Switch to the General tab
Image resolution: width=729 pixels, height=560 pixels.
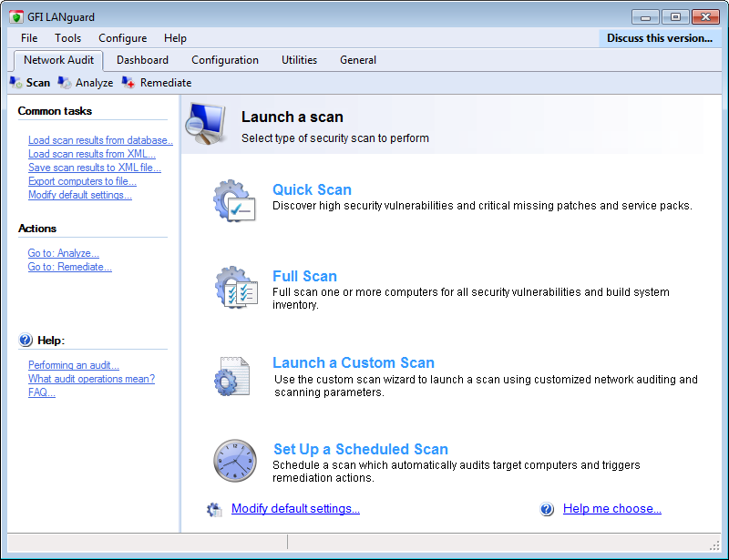click(x=358, y=60)
